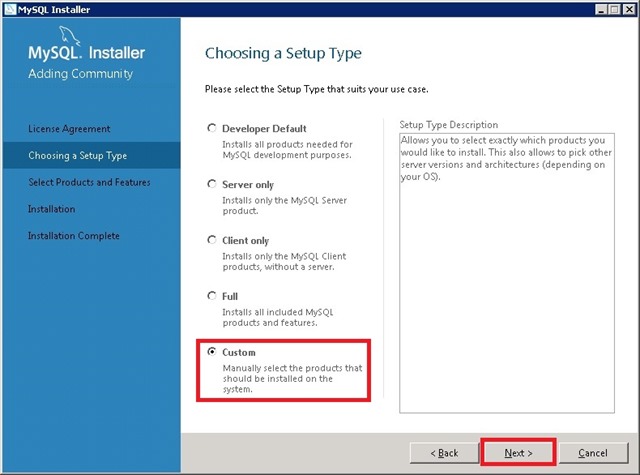Click the MySQL dolphin logo
Viewport: 640px width, 475px height.
tap(69, 36)
